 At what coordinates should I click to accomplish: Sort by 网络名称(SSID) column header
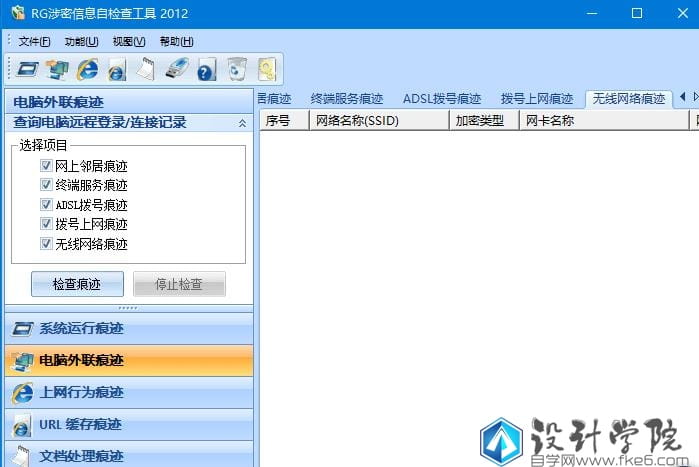tap(379, 121)
